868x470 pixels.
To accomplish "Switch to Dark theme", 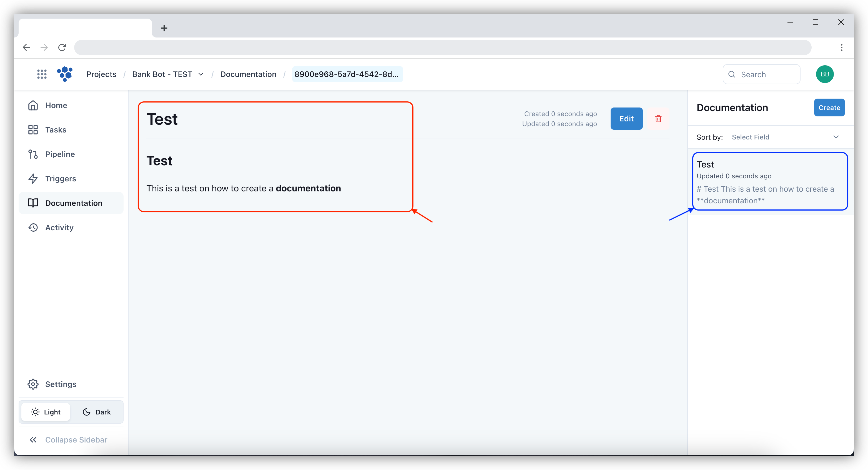I will (97, 412).
